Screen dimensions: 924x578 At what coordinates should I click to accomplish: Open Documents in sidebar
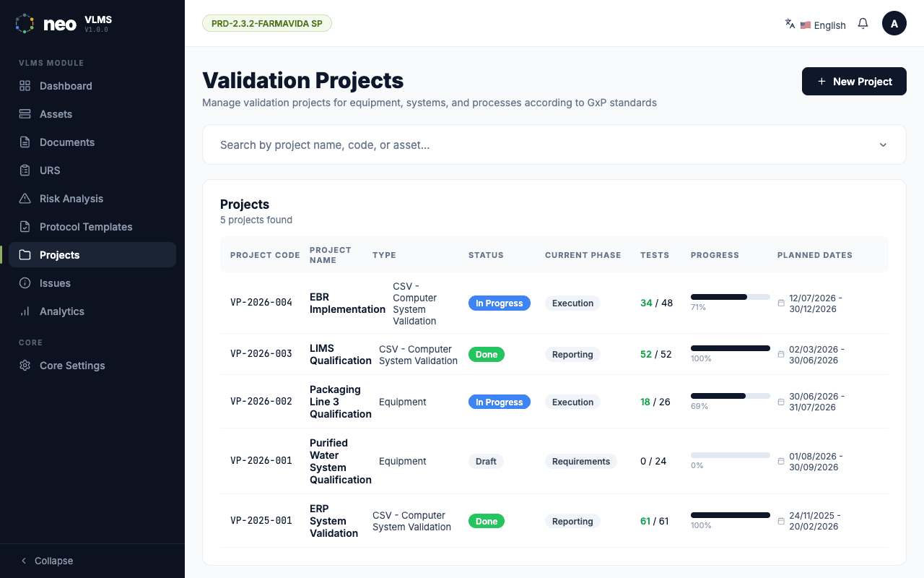pyautogui.click(x=92, y=142)
